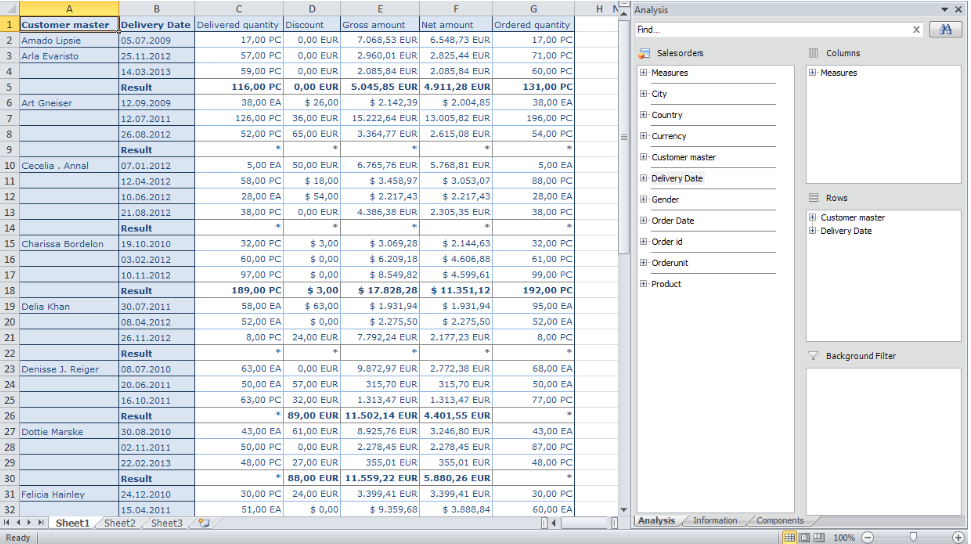This screenshot has width=971, height=544.
Task: Expand the Product dimension
Action: click(643, 283)
